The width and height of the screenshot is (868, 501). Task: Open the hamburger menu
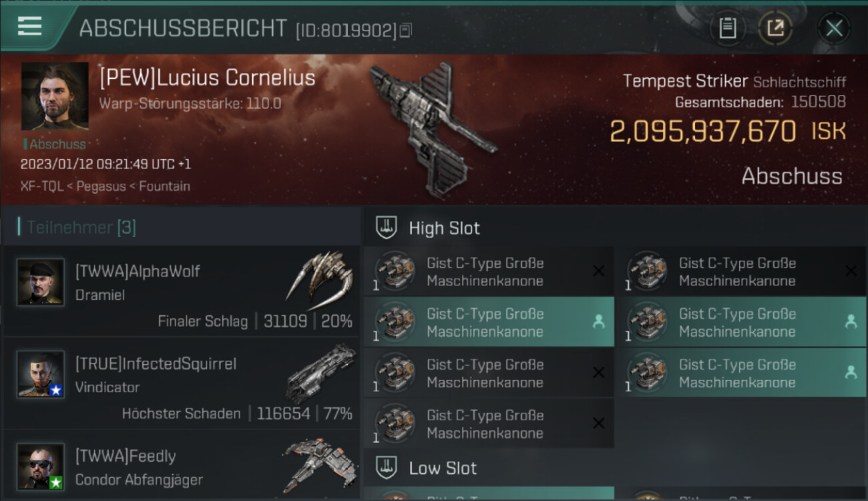pos(29,26)
